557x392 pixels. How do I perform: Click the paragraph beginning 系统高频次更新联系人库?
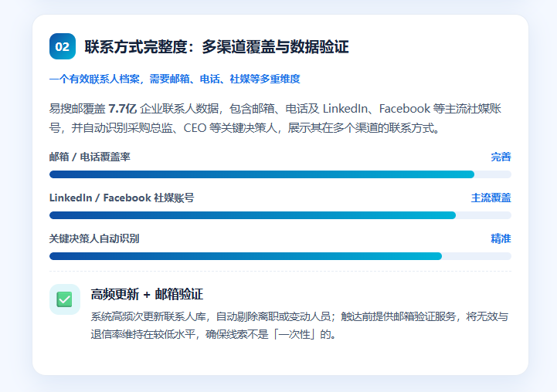(300, 326)
